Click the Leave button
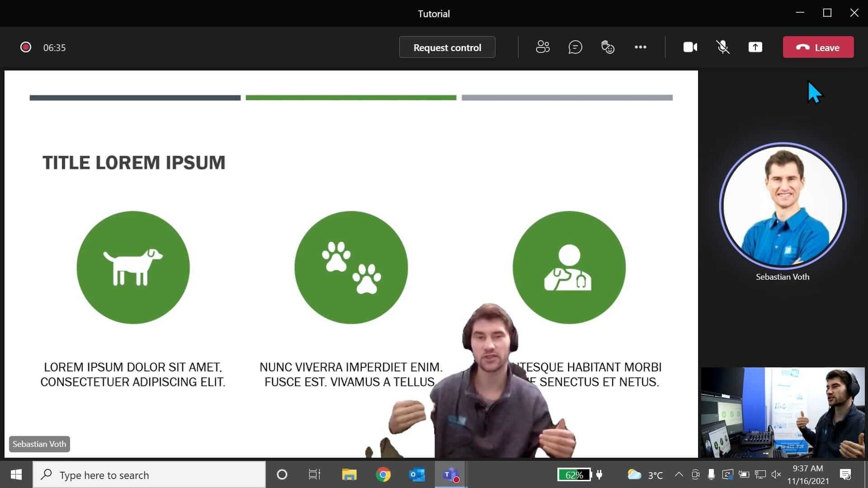Image resolution: width=868 pixels, height=488 pixels. pos(818,47)
